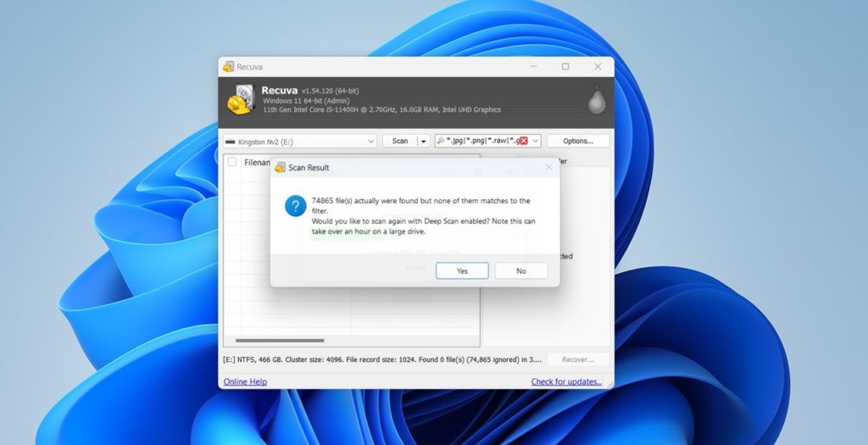Minimize the Recuva window
Image resolution: width=868 pixels, height=445 pixels.
coord(534,66)
